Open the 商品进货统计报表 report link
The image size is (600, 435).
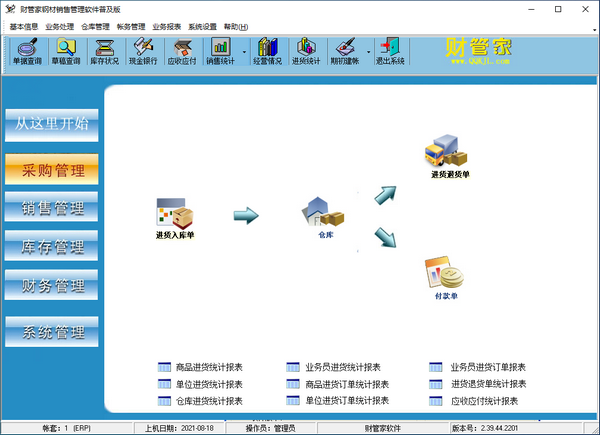pyautogui.click(x=208, y=367)
